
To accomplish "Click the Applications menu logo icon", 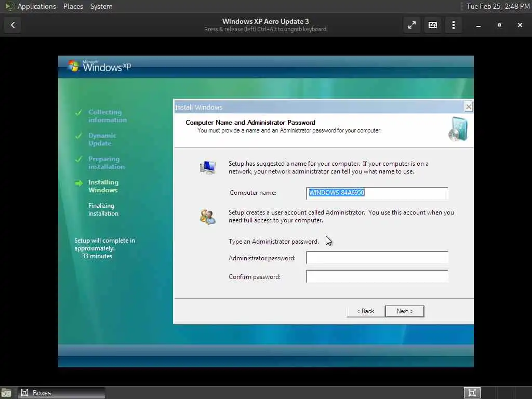I will coord(9,6).
